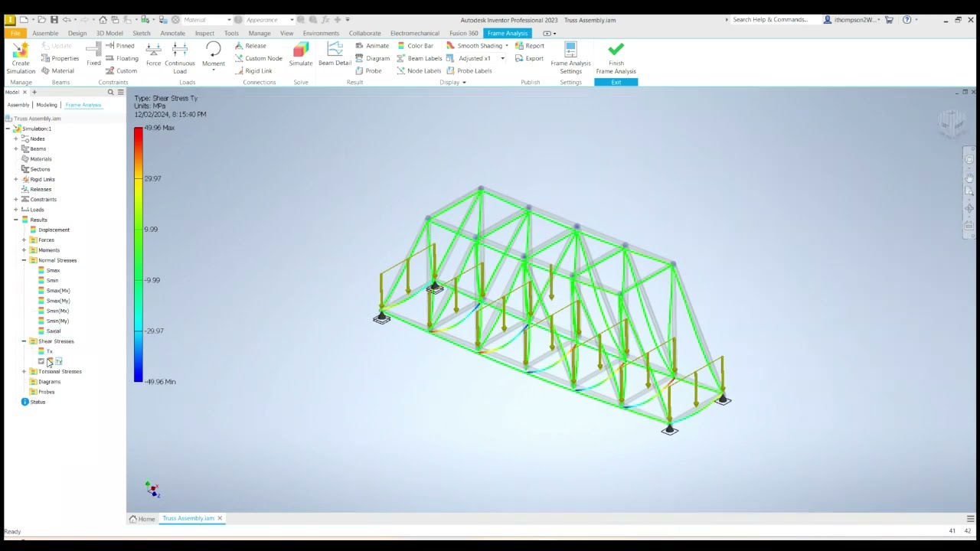
Task: Open beam Material tool
Action: pos(57,70)
